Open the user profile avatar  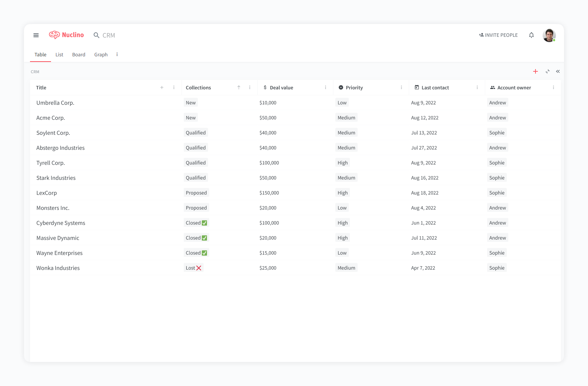pos(549,35)
